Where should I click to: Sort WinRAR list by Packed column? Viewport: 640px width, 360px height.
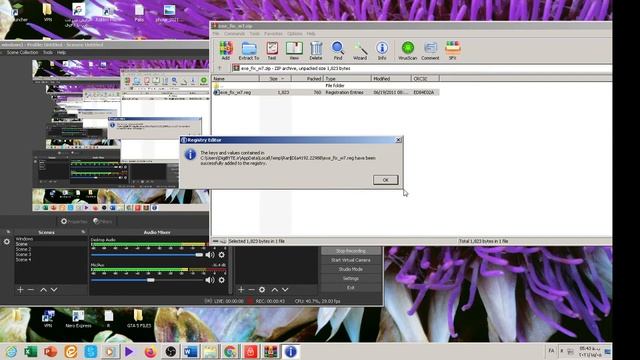(x=307, y=78)
